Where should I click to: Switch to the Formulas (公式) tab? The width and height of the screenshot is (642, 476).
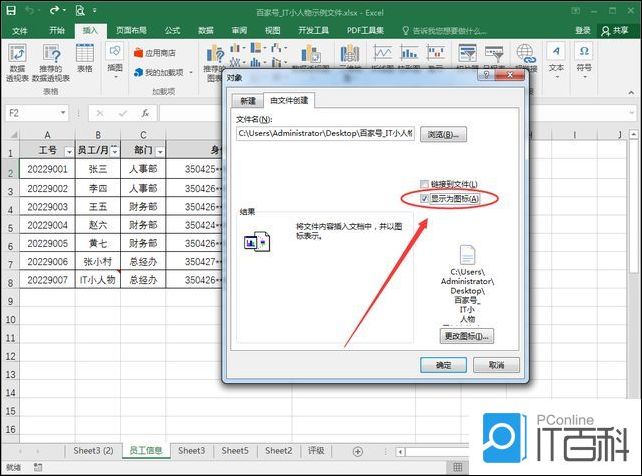pyautogui.click(x=172, y=31)
